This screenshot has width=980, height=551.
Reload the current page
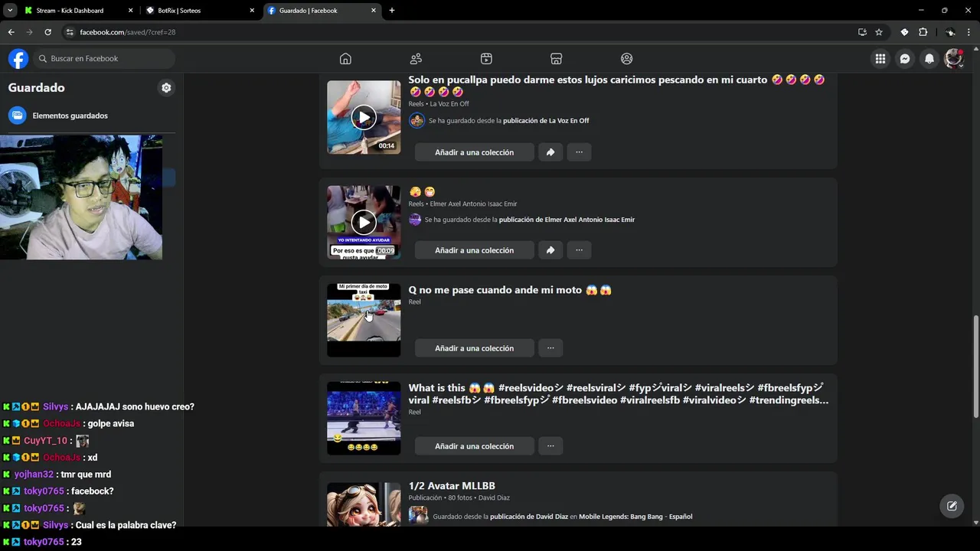[47, 32]
